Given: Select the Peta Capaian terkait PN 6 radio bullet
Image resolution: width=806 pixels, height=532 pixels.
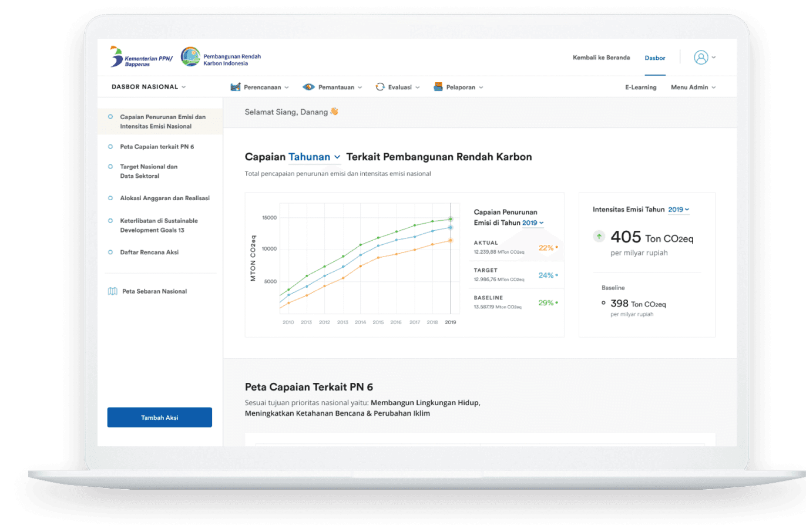Looking at the screenshot, I should coord(111,146).
